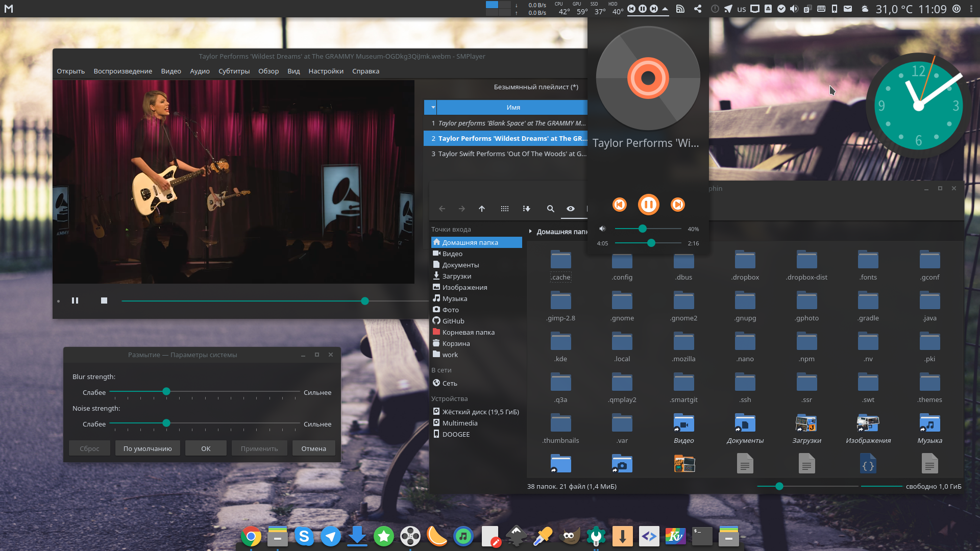Image resolution: width=980 pixels, height=551 pixels.
Task: Click the RSS feed icon in system tray
Action: [680, 9]
